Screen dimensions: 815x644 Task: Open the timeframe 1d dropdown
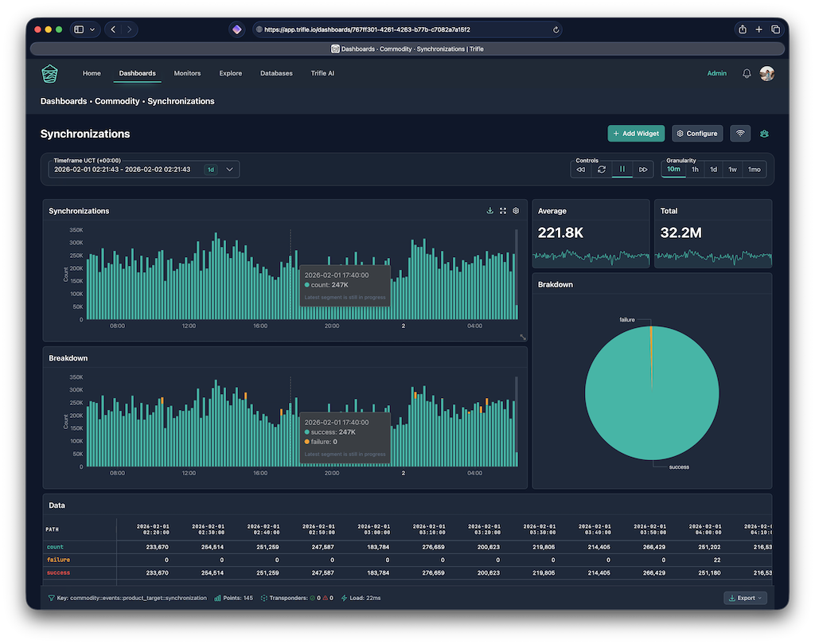(220, 169)
